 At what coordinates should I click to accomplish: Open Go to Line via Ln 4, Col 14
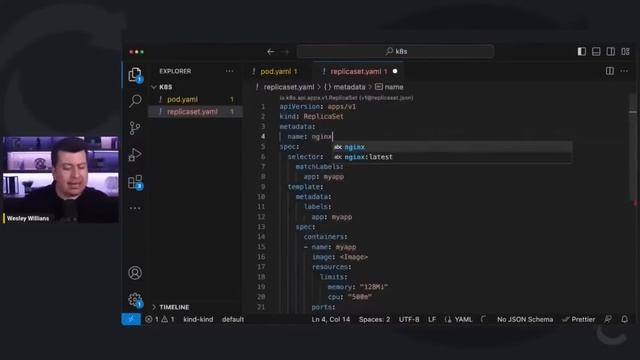[x=331, y=319]
